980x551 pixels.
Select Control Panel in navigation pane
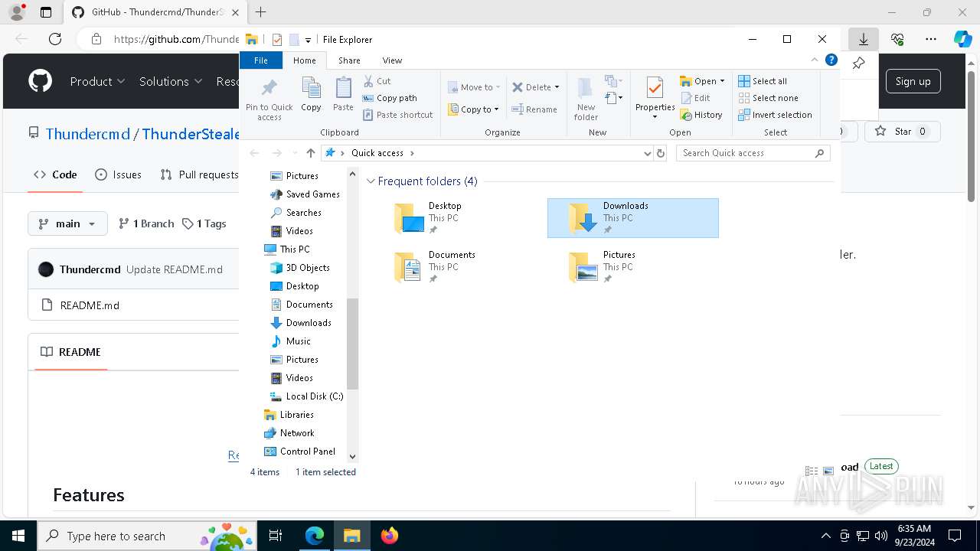[x=299, y=452]
